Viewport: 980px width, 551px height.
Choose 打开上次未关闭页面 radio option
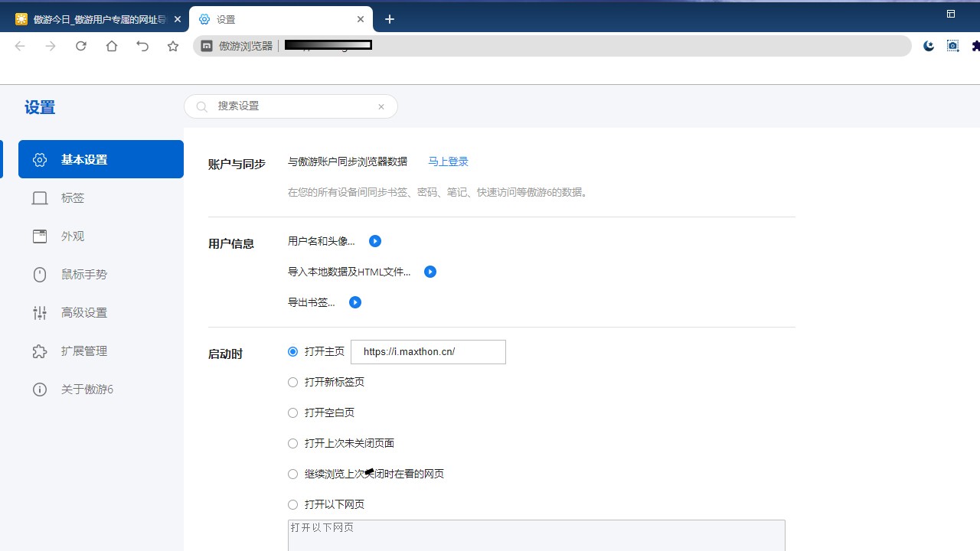292,443
